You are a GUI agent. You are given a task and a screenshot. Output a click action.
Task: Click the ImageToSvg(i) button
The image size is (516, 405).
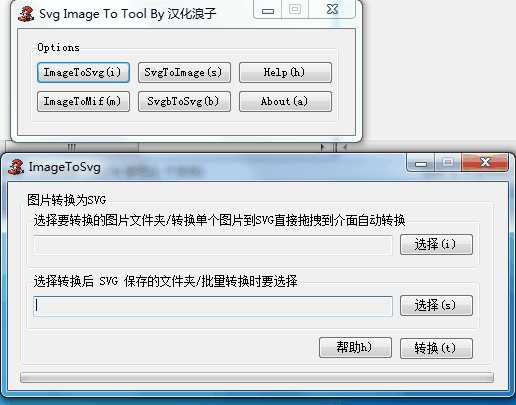[83, 72]
